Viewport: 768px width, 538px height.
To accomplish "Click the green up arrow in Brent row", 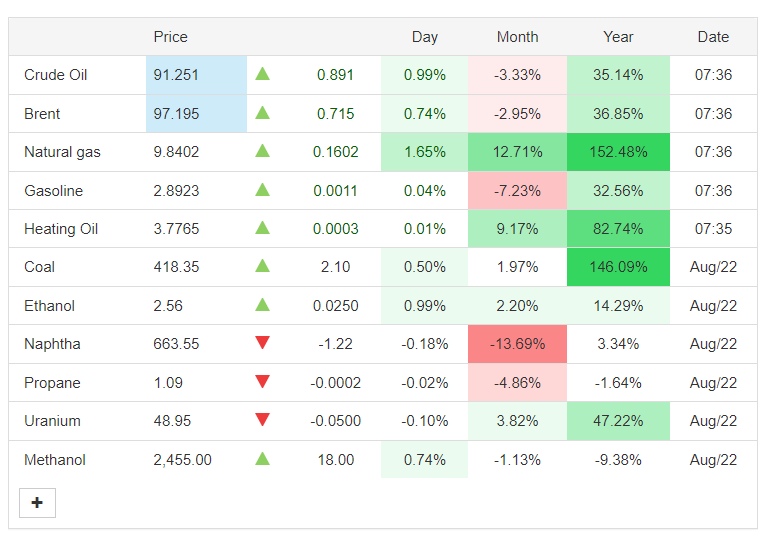I will [x=263, y=113].
